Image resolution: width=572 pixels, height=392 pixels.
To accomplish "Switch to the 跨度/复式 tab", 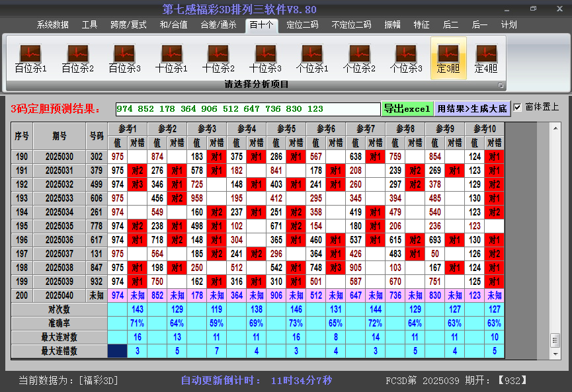I will [x=128, y=25].
